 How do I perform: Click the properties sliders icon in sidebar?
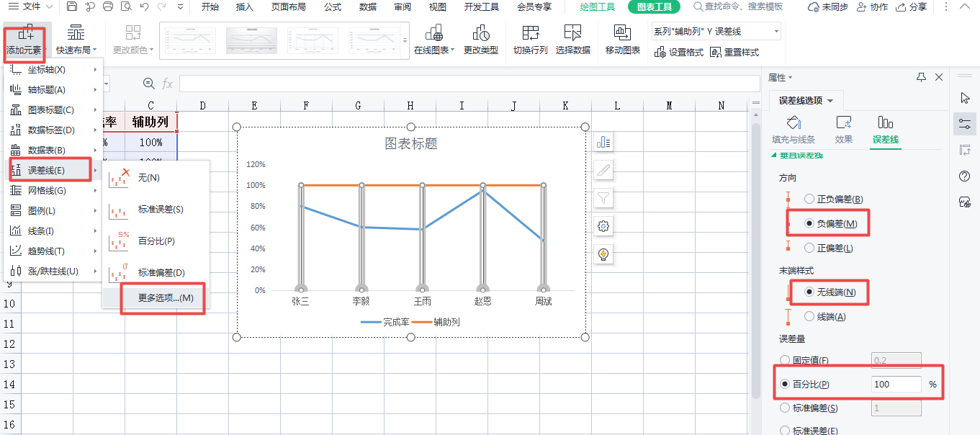pos(965,124)
